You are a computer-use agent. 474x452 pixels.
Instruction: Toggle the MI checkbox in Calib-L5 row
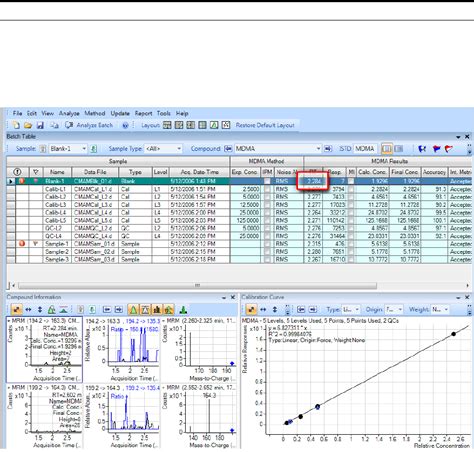[x=351, y=220]
